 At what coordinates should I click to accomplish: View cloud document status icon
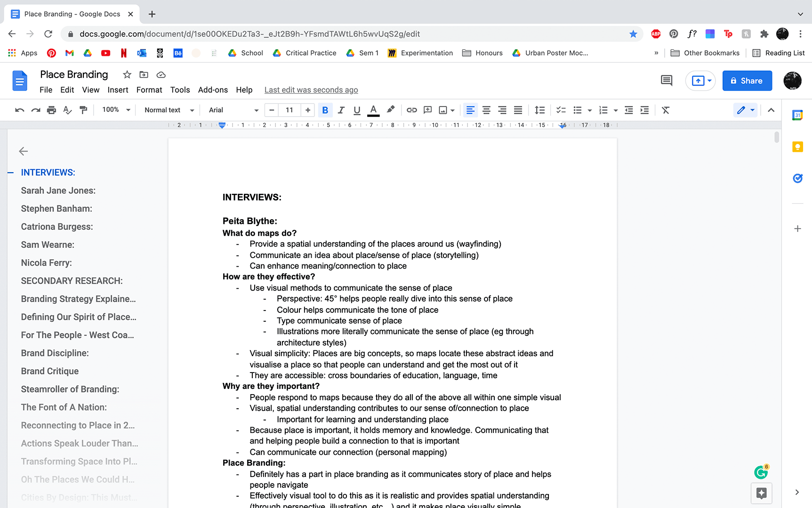tap(161, 75)
